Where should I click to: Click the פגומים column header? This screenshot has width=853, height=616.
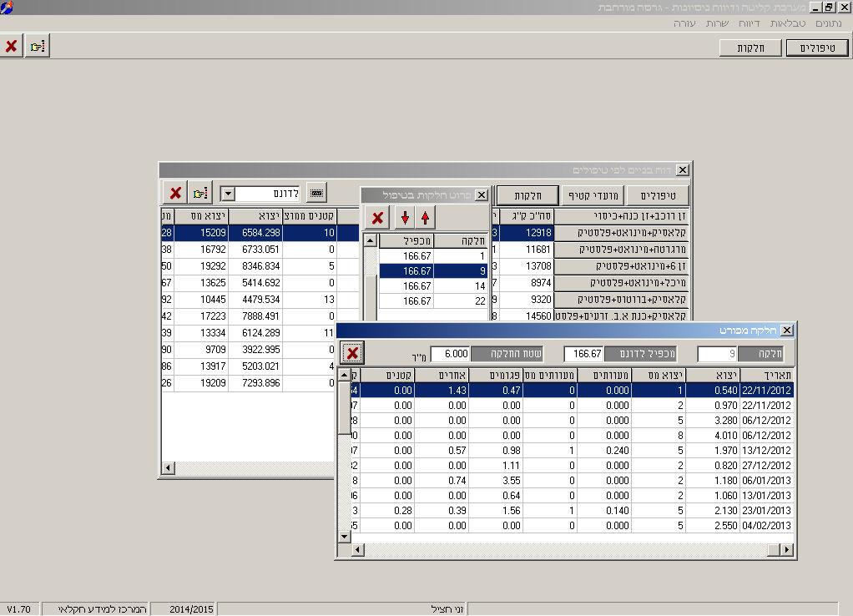tap(496, 375)
